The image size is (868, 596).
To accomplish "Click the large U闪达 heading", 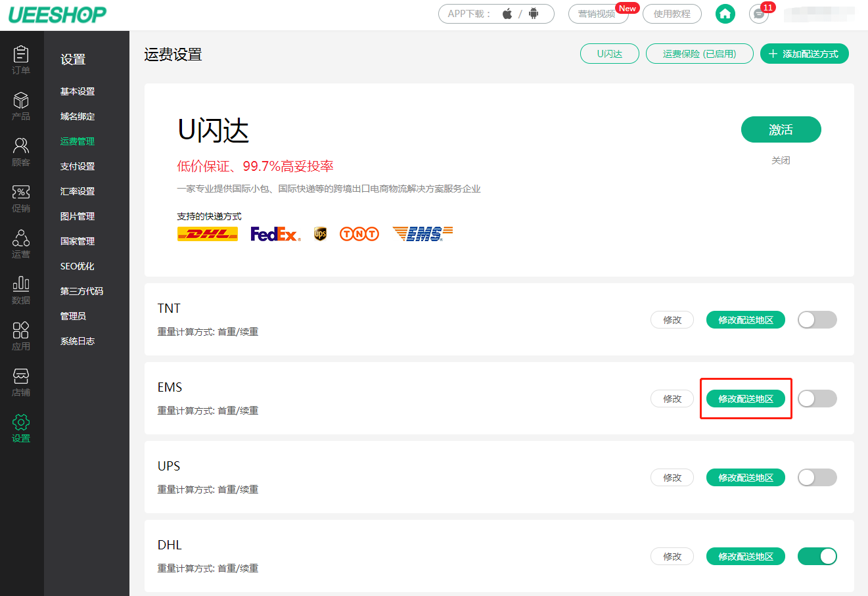I will [214, 130].
